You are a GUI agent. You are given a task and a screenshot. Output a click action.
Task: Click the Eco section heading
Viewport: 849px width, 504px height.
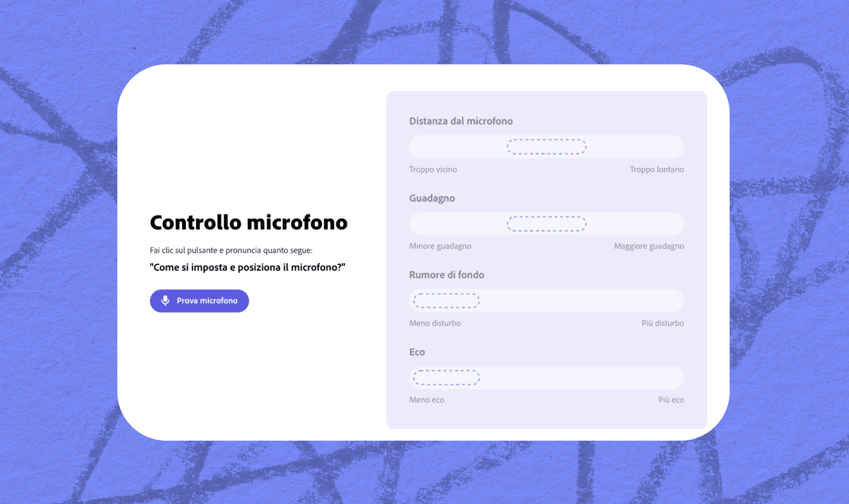point(417,351)
